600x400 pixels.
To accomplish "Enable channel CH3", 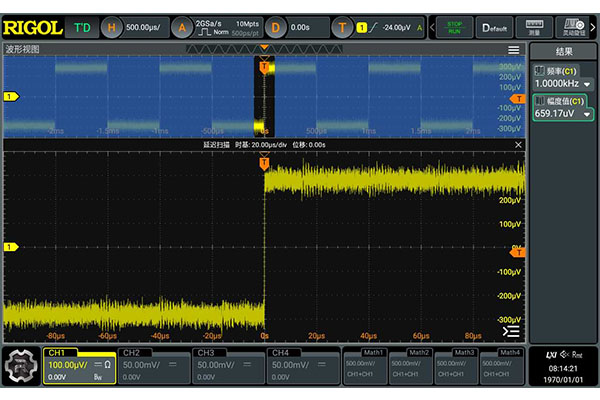I will point(229,365).
